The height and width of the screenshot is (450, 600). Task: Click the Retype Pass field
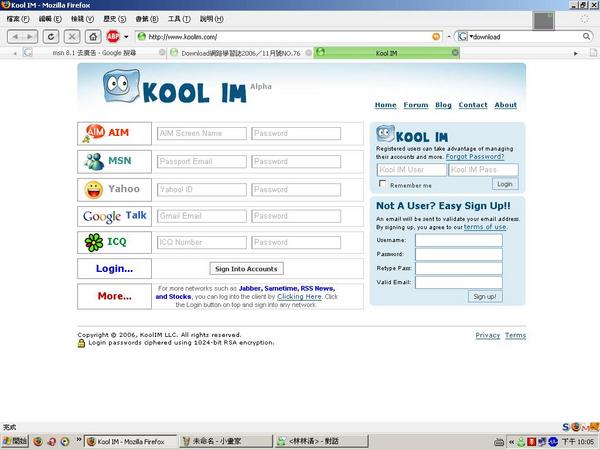pos(459,268)
